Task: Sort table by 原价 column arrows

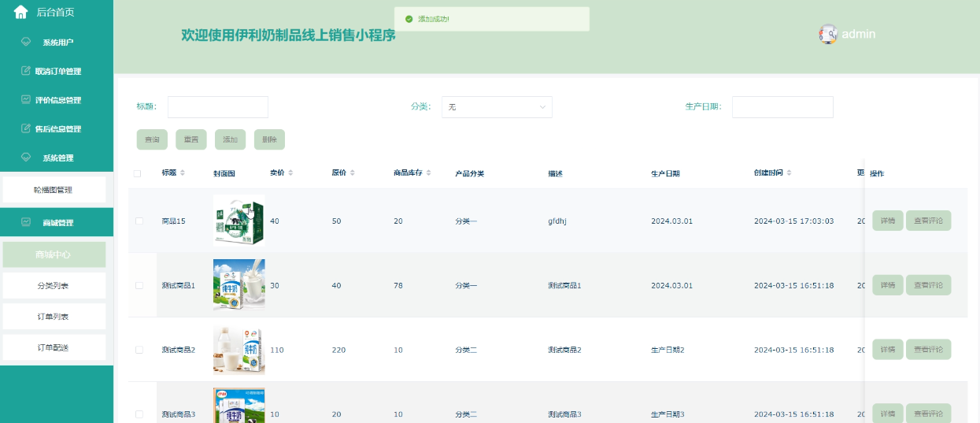Action: pos(352,173)
